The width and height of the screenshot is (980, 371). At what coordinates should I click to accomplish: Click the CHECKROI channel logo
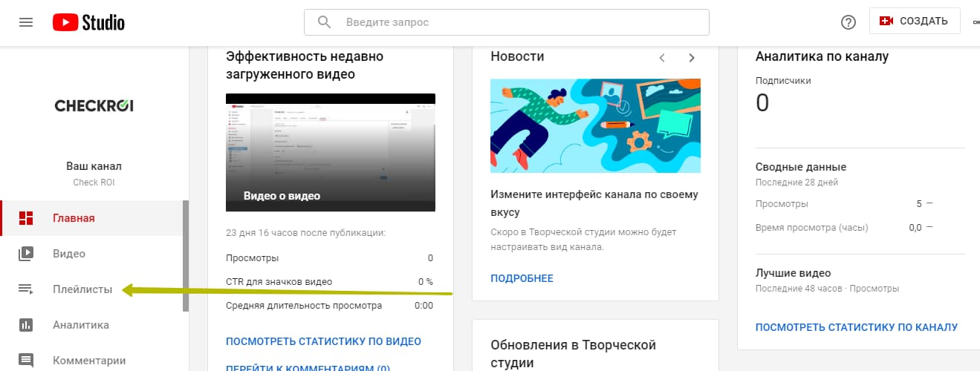[94, 105]
